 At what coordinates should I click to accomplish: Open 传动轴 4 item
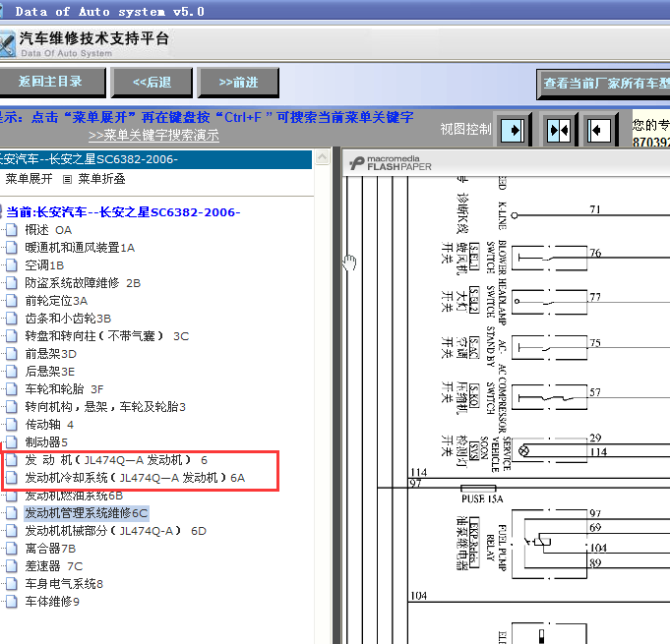(49, 425)
